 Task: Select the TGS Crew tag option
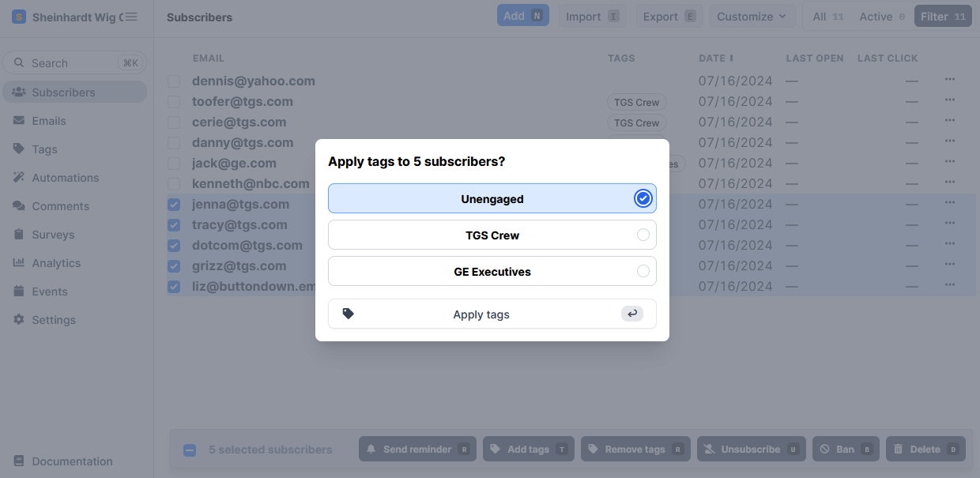coord(492,235)
